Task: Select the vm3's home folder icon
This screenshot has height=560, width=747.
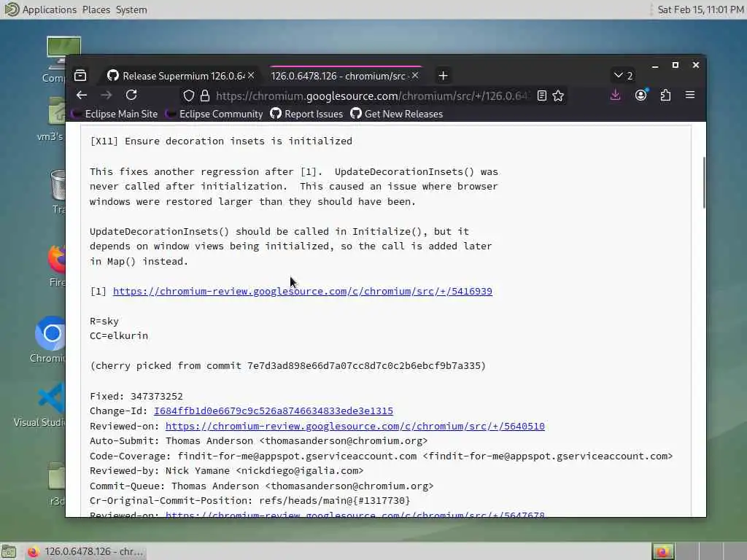Action: point(53,119)
